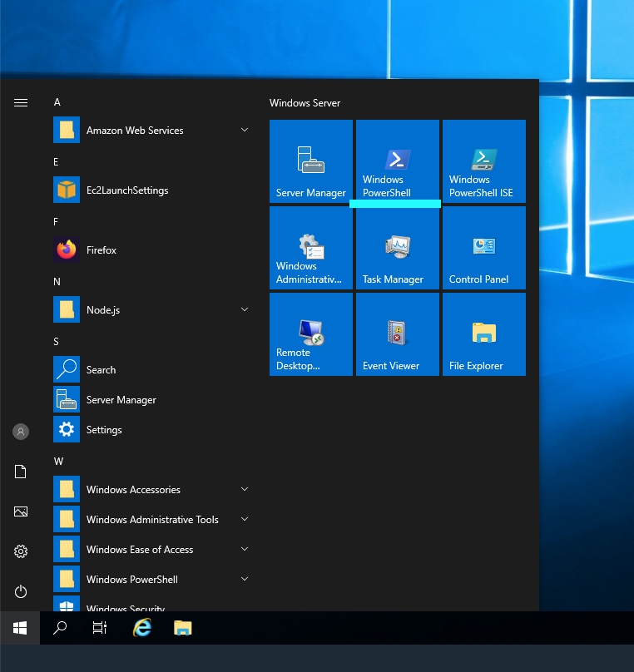This screenshot has height=672, width=634.
Task: Open the user account icon
Action: click(21, 432)
